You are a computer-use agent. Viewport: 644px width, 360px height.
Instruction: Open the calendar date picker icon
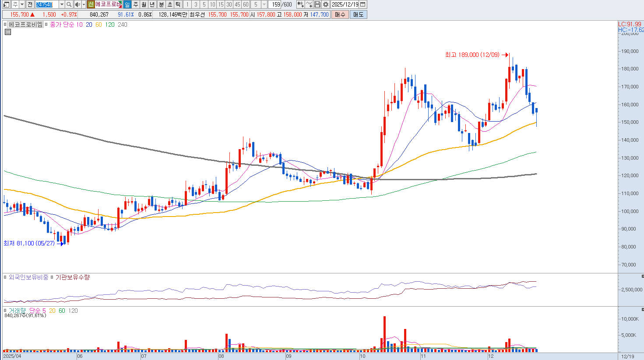[363, 4]
